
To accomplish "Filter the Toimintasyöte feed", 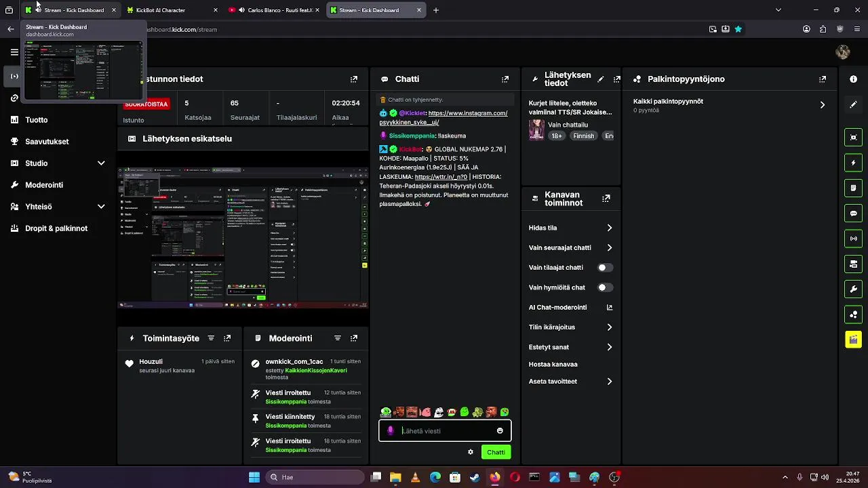I will [211, 338].
